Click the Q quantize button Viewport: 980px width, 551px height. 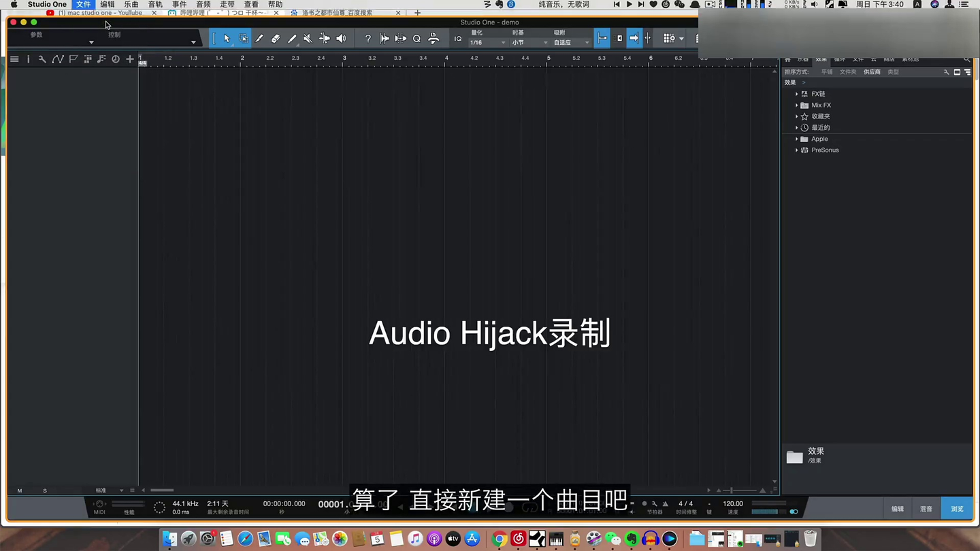pos(416,39)
